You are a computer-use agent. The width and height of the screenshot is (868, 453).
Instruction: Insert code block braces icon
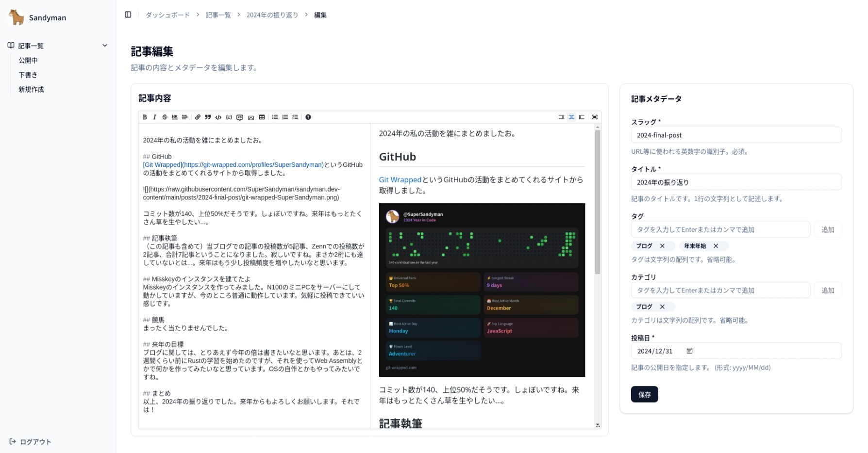pos(229,117)
